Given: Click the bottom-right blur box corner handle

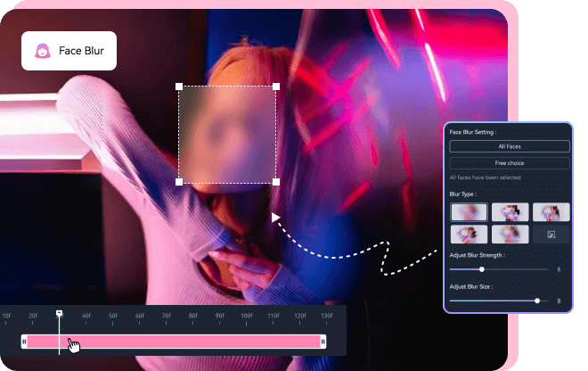Looking at the screenshot, I should (x=275, y=182).
